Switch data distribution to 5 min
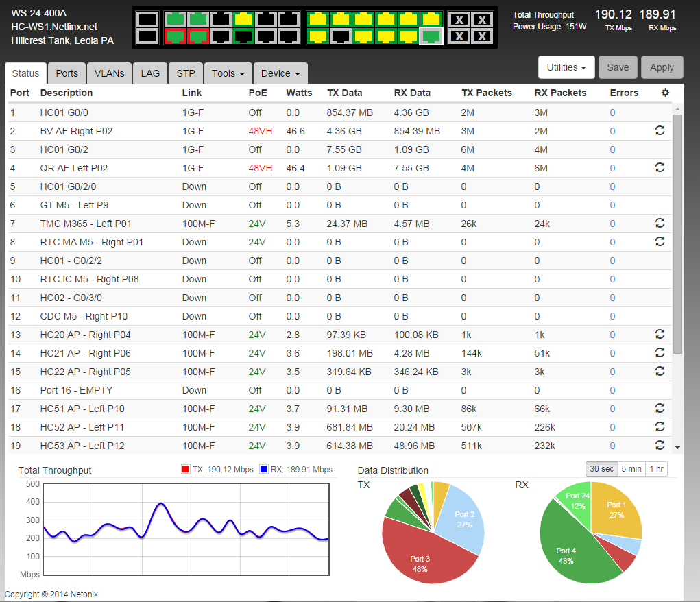Viewport: 700px width, 602px height. (631, 469)
